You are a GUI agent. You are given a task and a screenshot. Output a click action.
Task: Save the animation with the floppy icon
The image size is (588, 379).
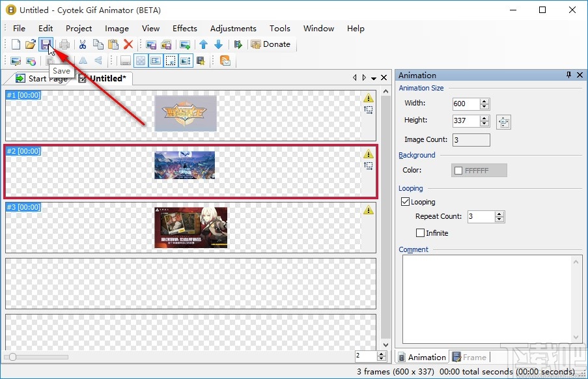(46, 44)
